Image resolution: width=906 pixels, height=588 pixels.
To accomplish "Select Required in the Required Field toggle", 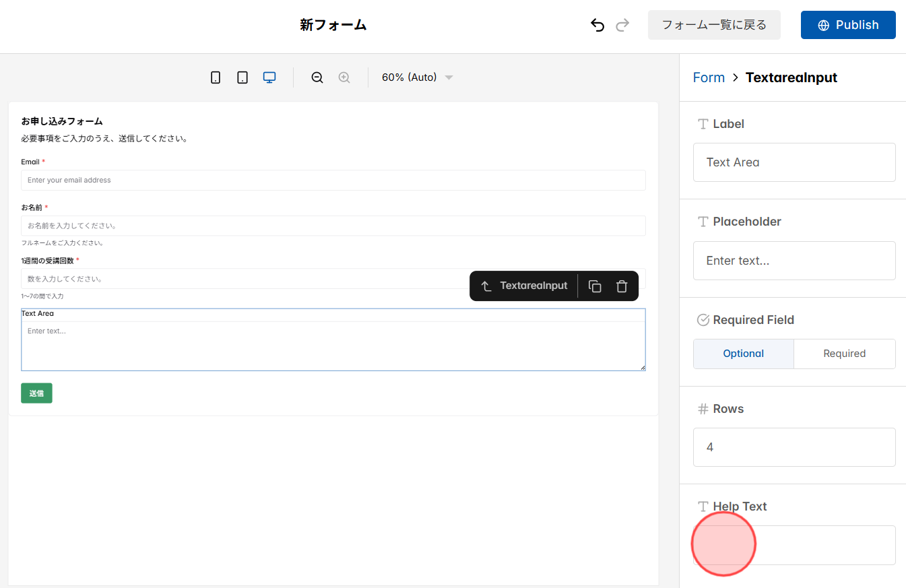I will (x=845, y=354).
